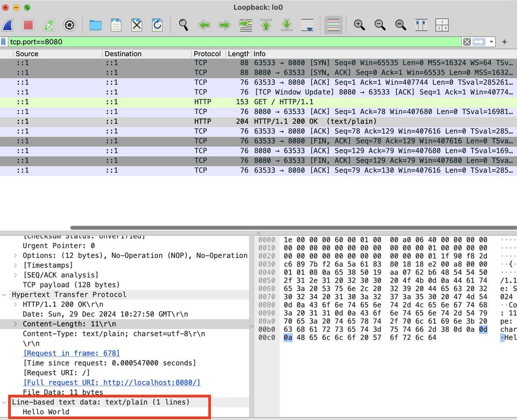Expand the Options (12 bytes) tree node
Viewport: 517px width, 420px height.
pyautogui.click(x=16, y=255)
